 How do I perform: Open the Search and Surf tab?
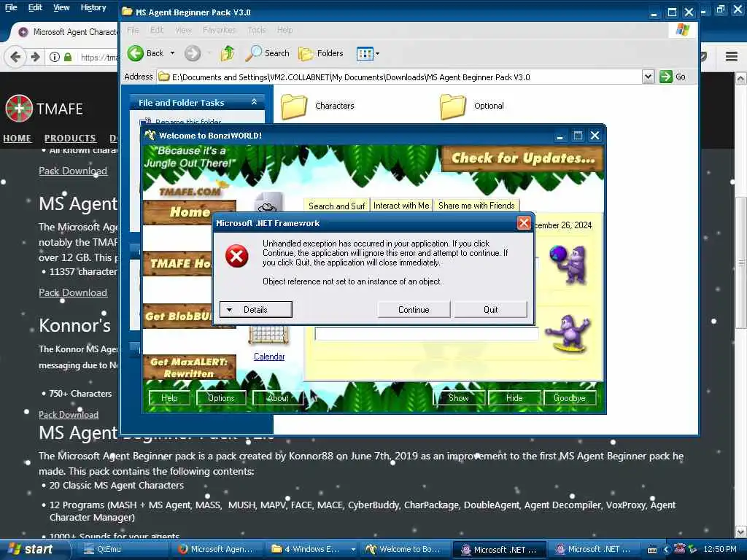tap(336, 206)
